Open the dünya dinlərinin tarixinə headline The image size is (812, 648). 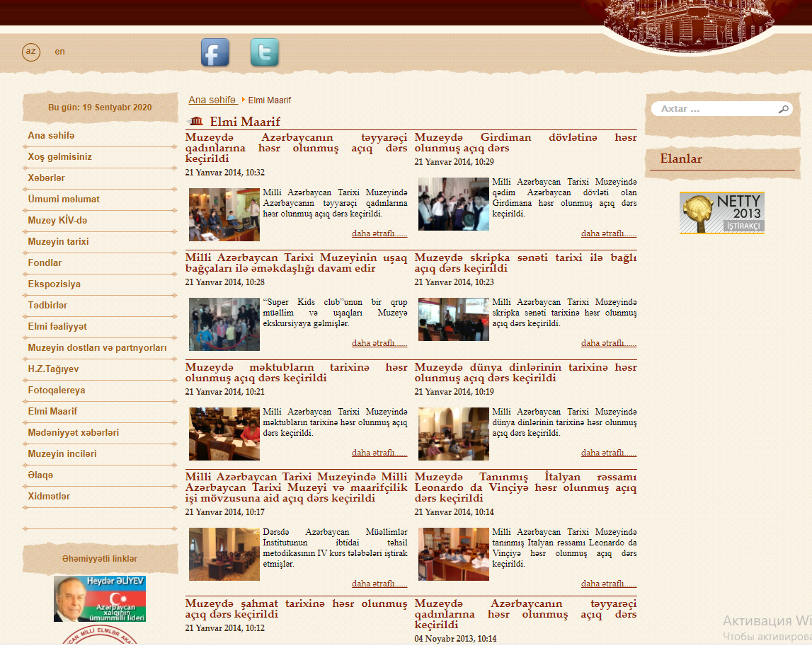click(525, 373)
